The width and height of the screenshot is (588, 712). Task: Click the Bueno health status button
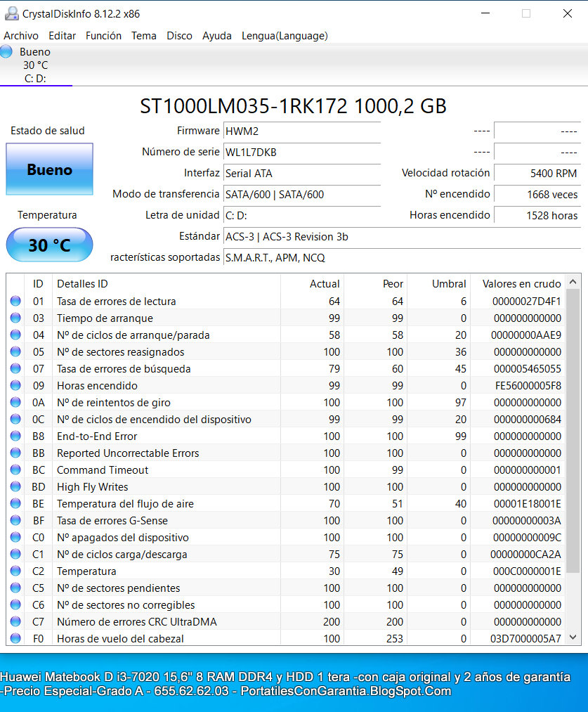[49, 169]
